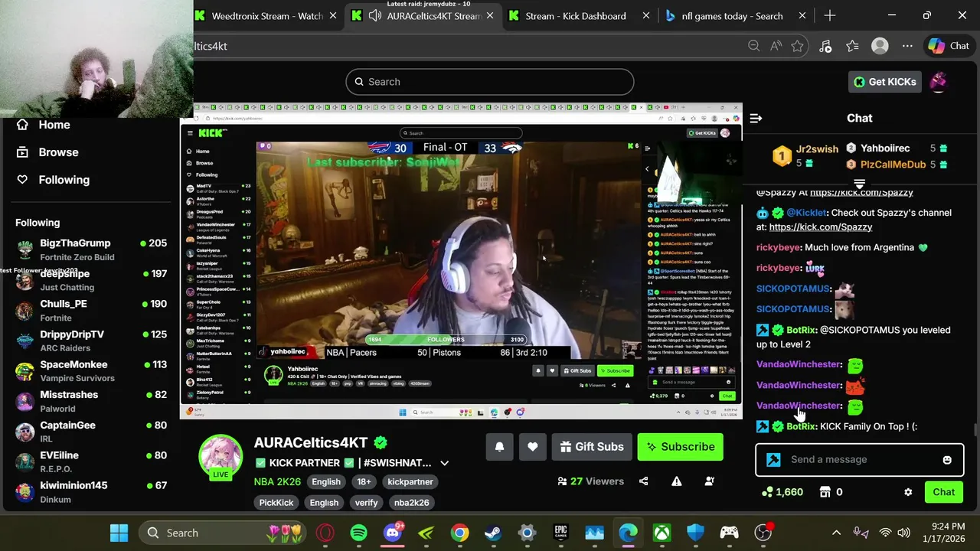
Task: Open the kick.com/Spazzy link in chat
Action: coord(821,227)
